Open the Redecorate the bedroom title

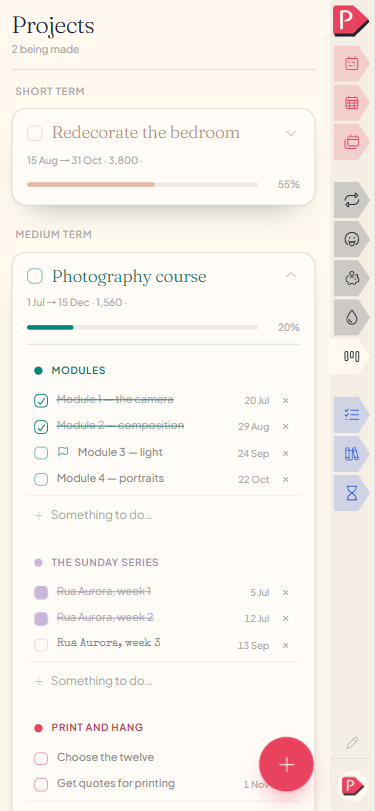(146, 133)
